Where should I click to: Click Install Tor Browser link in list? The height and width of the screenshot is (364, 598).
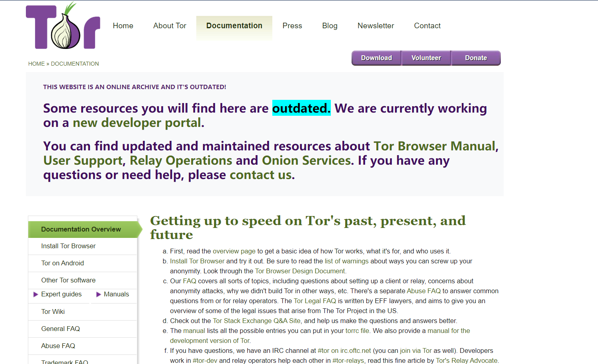[197, 261]
